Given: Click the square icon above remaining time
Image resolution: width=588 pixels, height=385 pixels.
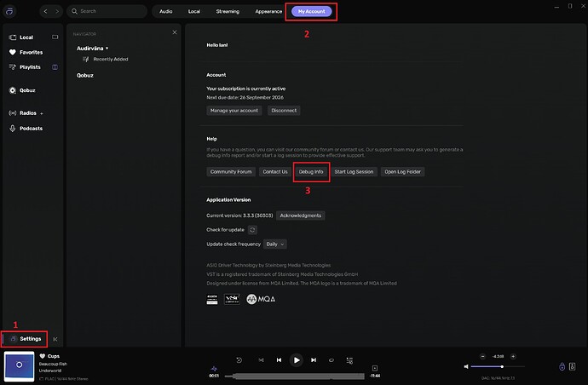Looking at the screenshot, I should pyautogui.click(x=375, y=368).
